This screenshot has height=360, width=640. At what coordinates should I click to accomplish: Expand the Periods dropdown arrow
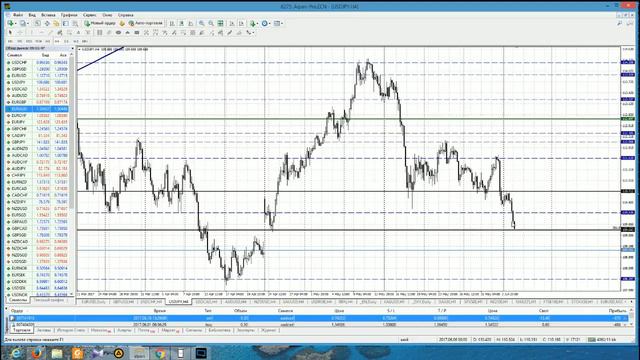coord(270,23)
